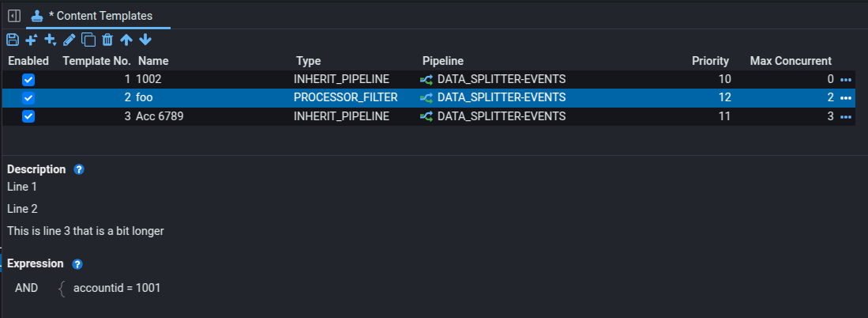The height and width of the screenshot is (318, 868).
Task: Click the Expression help icon
Action: coord(77,264)
